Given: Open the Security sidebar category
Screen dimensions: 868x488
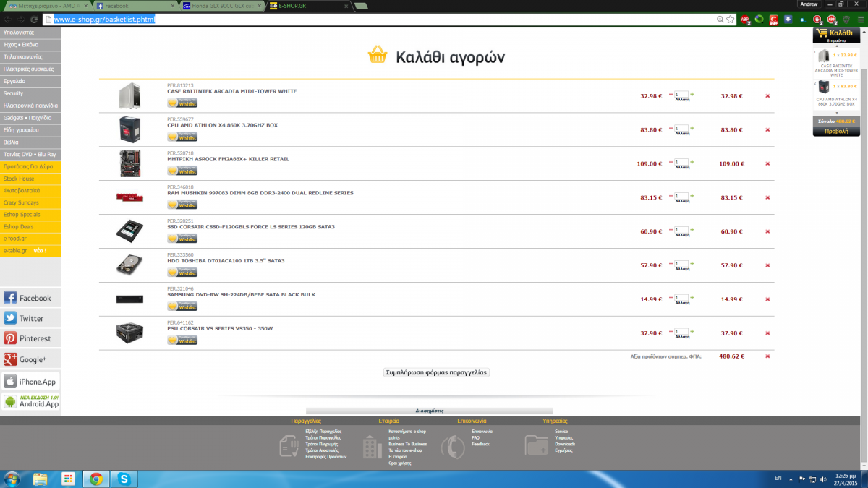Looking at the screenshot, I should (x=30, y=93).
